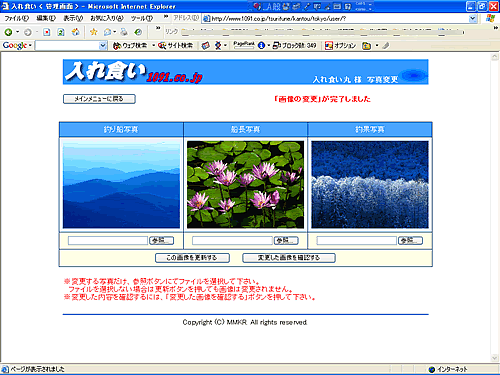Image resolution: width=500 pixels, height=375 pixels.
Task: Open the お気に入り menu
Action: (107, 18)
